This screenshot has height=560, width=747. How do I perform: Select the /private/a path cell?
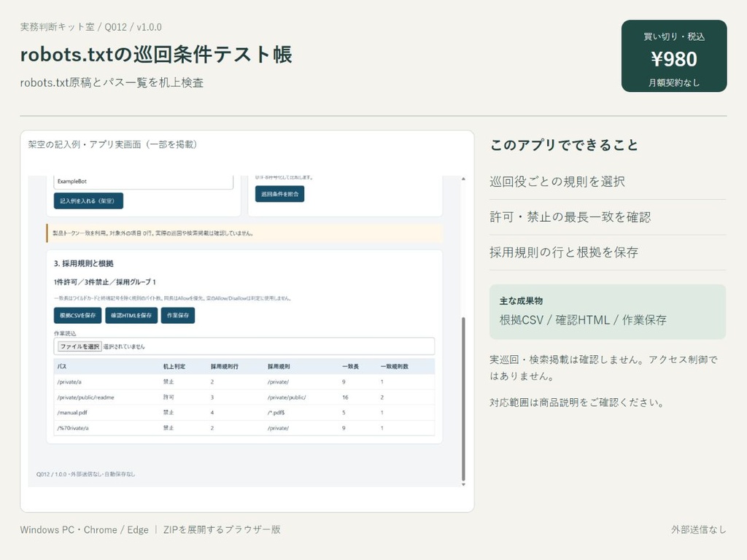click(x=69, y=382)
